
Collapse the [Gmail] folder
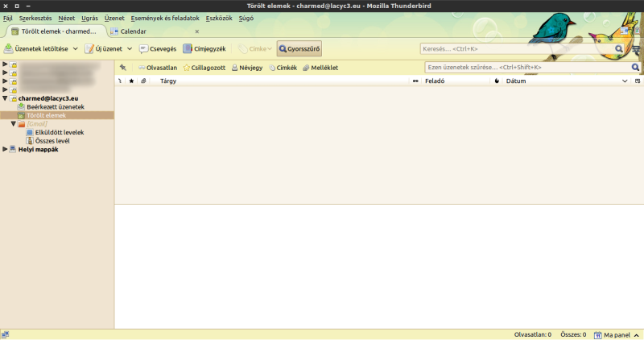pyautogui.click(x=13, y=124)
